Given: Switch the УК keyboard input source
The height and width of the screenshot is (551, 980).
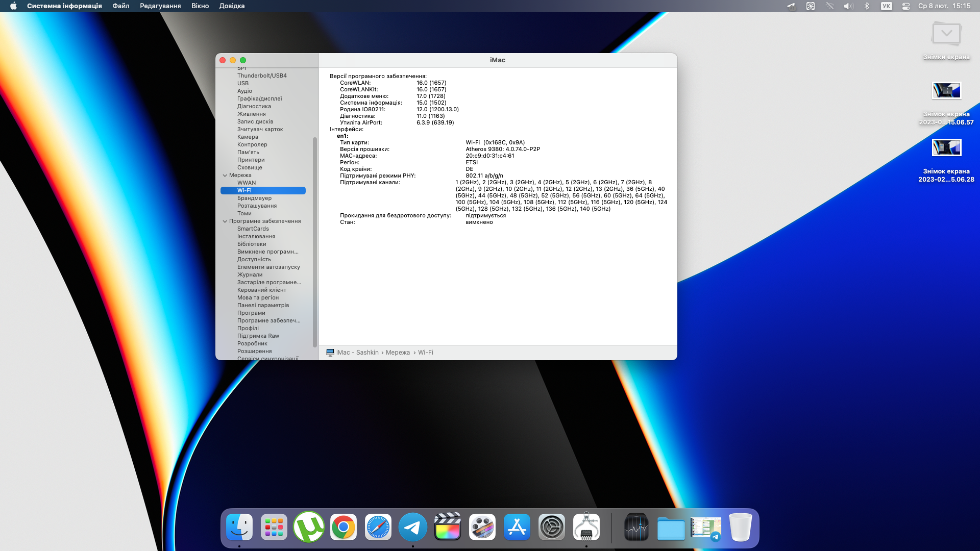Looking at the screenshot, I should click(x=887, y=6).
